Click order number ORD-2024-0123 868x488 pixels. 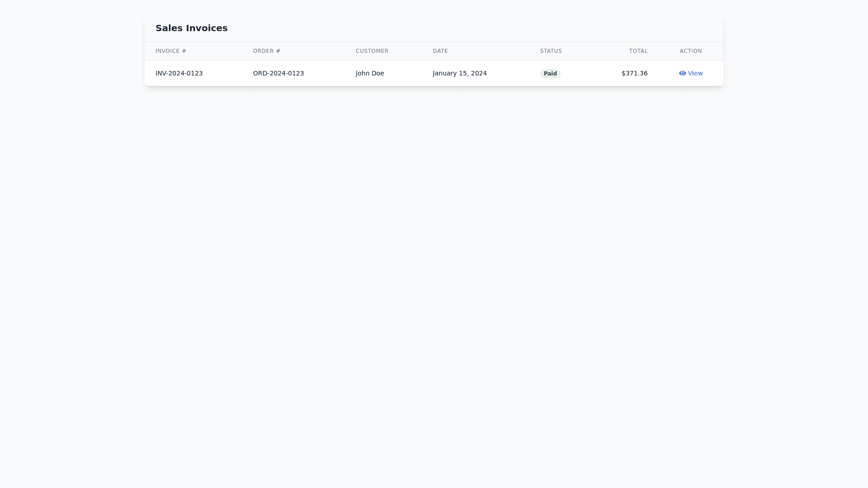[x=278, y=73]
